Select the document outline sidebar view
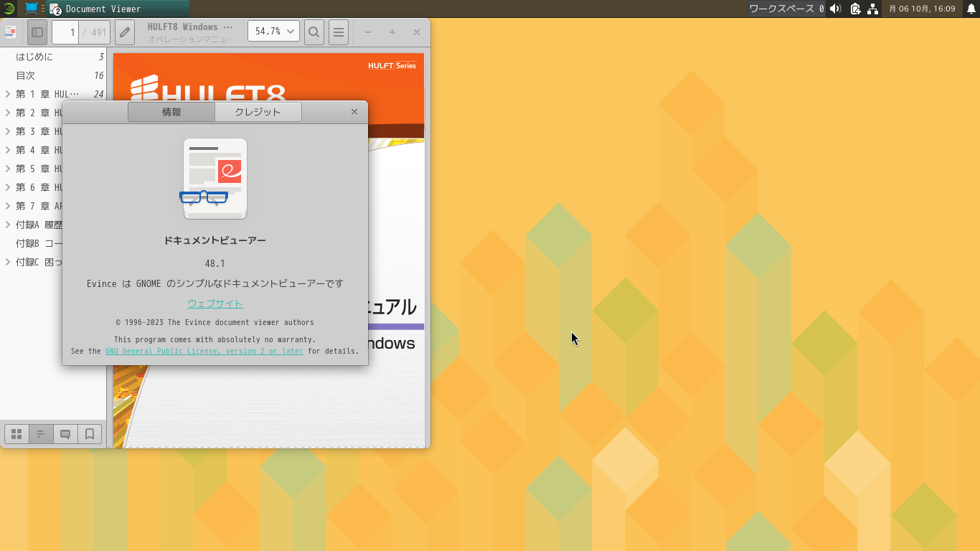Image resolution: width=980 pixels, height=551 pixels. click(x=40, y=433)
